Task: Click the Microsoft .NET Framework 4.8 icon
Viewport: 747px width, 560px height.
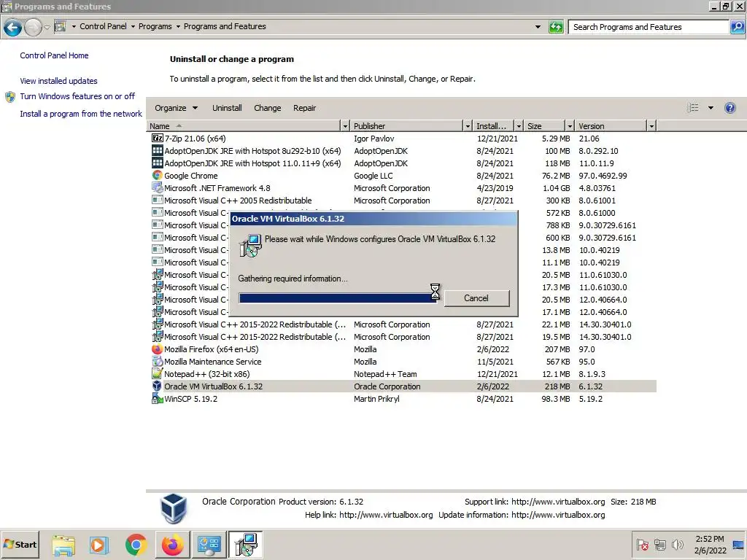Action: coord(158,187)
